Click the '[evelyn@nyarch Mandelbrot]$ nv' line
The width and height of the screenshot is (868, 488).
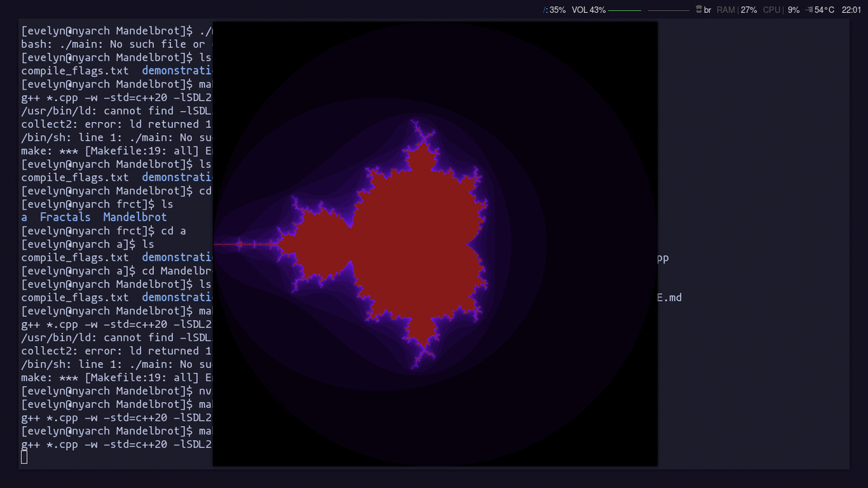pyautogui.click(x=117, y=391)
